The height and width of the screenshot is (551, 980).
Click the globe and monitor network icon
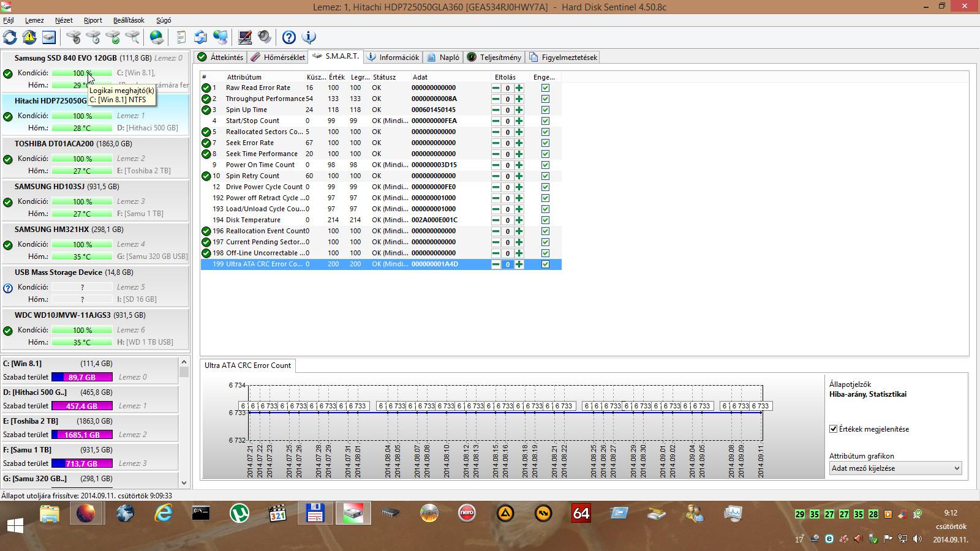(221, 37)
